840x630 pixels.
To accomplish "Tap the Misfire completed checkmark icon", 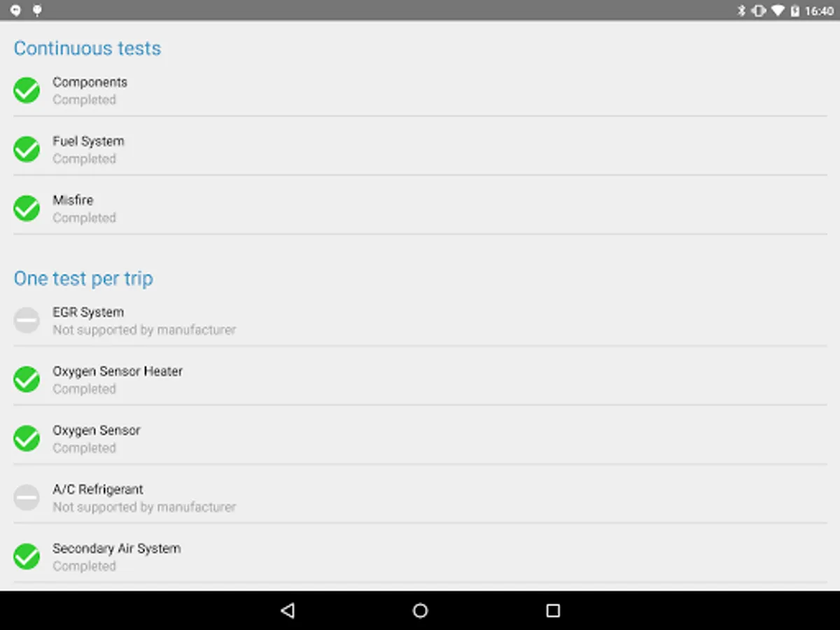I will 27,208.
